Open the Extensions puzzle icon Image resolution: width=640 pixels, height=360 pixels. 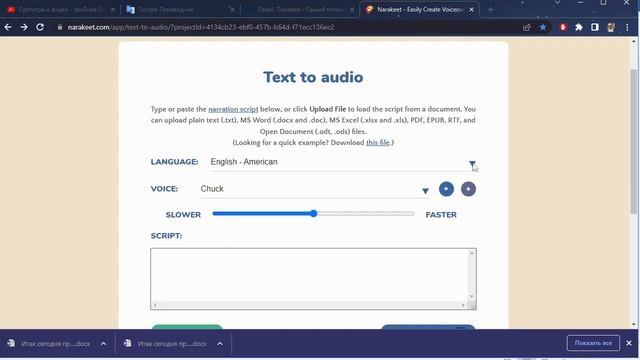click(579, 27)
